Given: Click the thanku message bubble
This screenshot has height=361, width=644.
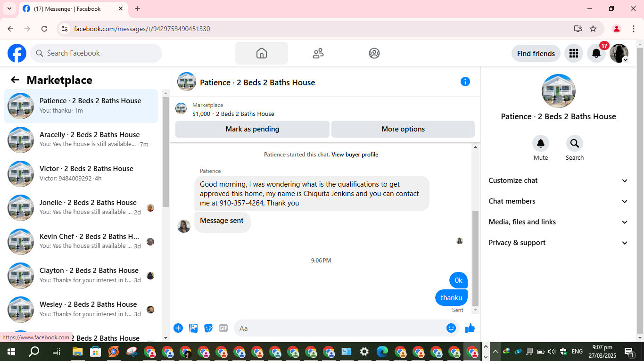Looking at the screenshot, I should click(451, 298).
